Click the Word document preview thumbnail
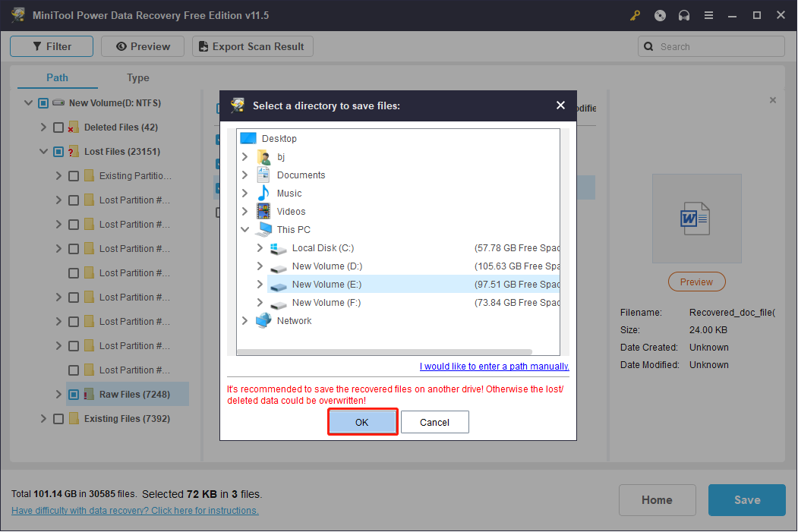The image size is (798, 532). click(x=696, y=218)
